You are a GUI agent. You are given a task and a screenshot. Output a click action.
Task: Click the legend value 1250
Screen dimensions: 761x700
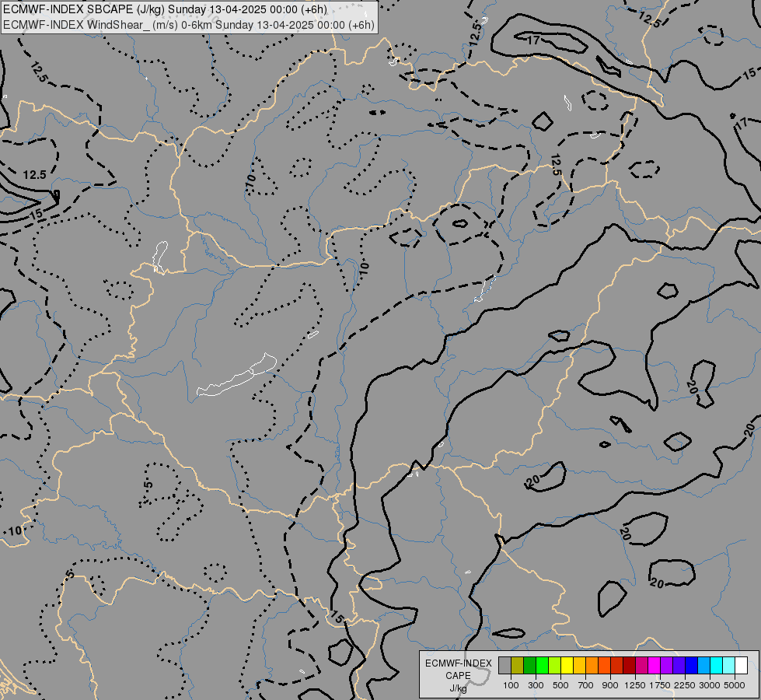coord(635,685)
